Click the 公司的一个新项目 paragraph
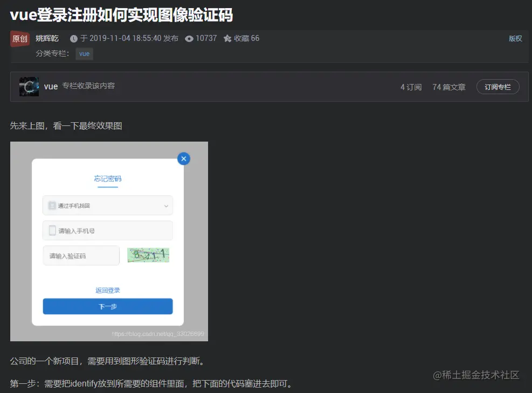 click(108, 361)
